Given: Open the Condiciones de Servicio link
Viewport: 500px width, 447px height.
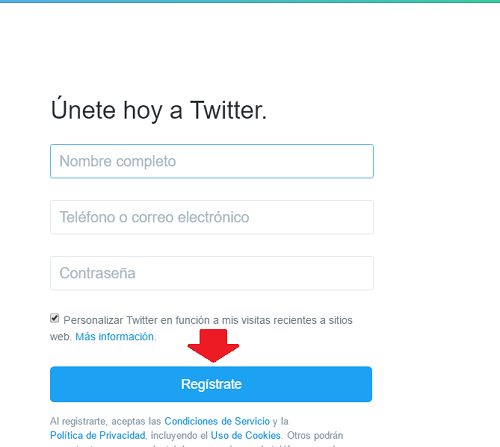Looking at the screenshot, I should tap(217, 421).
